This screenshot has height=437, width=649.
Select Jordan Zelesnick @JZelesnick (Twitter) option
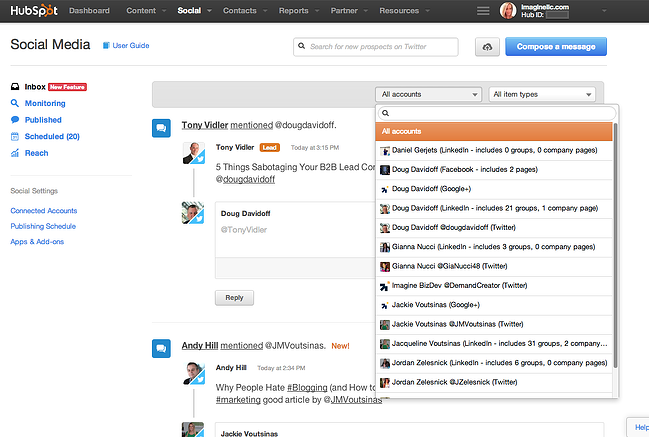click(x=494, y=382)
